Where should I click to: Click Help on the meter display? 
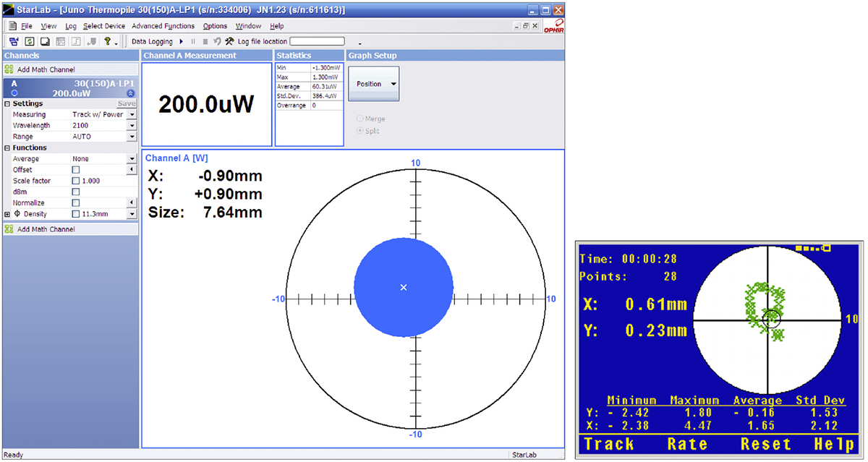click(x=834, y=444)
